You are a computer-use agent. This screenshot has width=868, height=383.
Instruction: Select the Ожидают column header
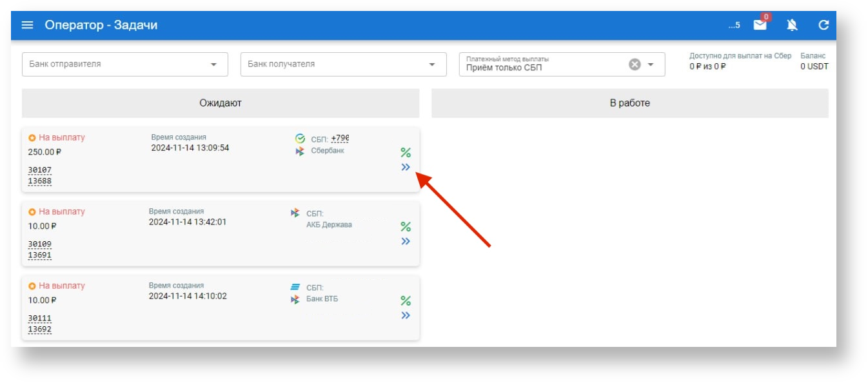coord(221,103)
